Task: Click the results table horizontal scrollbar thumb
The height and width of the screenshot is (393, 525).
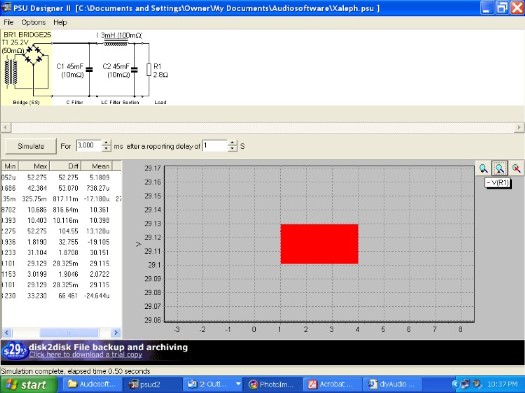Action: [69, 333]
